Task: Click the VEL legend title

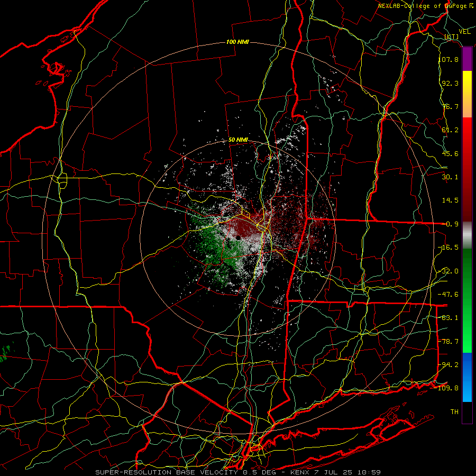Action: pyautogui.click(x=464, y=32)
